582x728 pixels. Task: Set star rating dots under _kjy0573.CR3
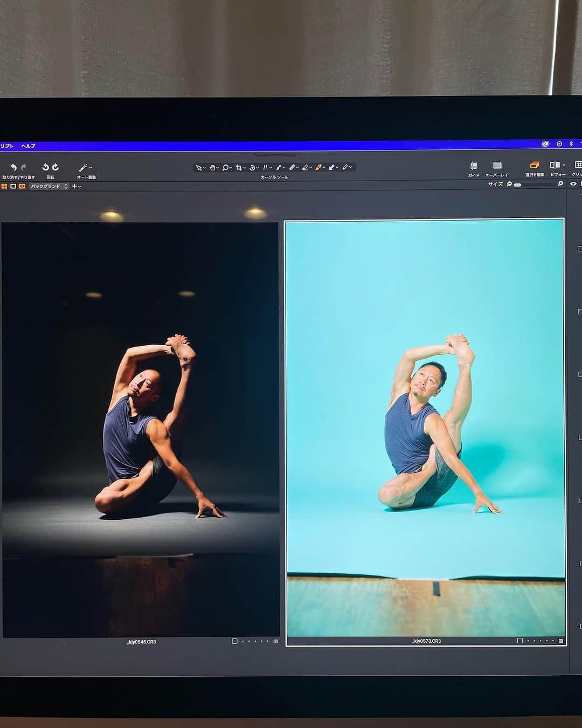(541, 641)
